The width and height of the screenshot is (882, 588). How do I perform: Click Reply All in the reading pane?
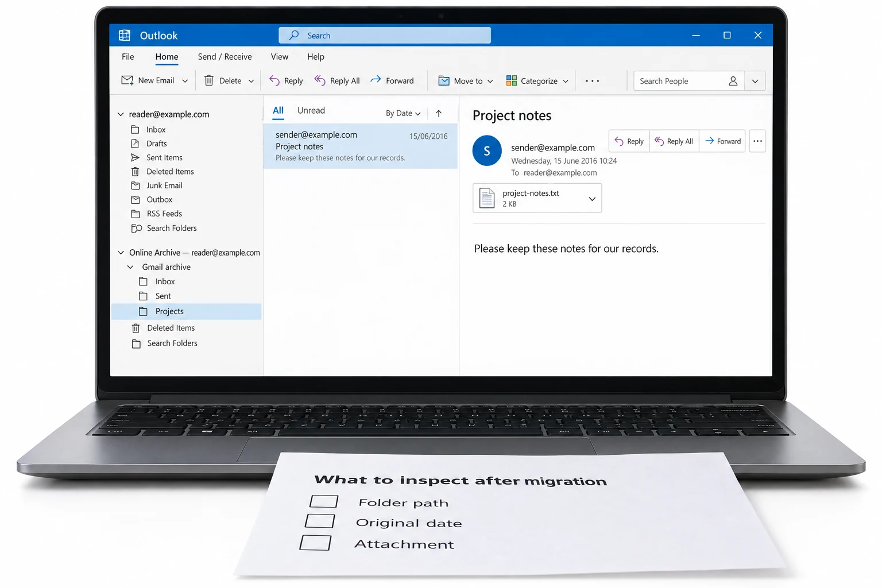pyautogui.click(x=674, y=141)
